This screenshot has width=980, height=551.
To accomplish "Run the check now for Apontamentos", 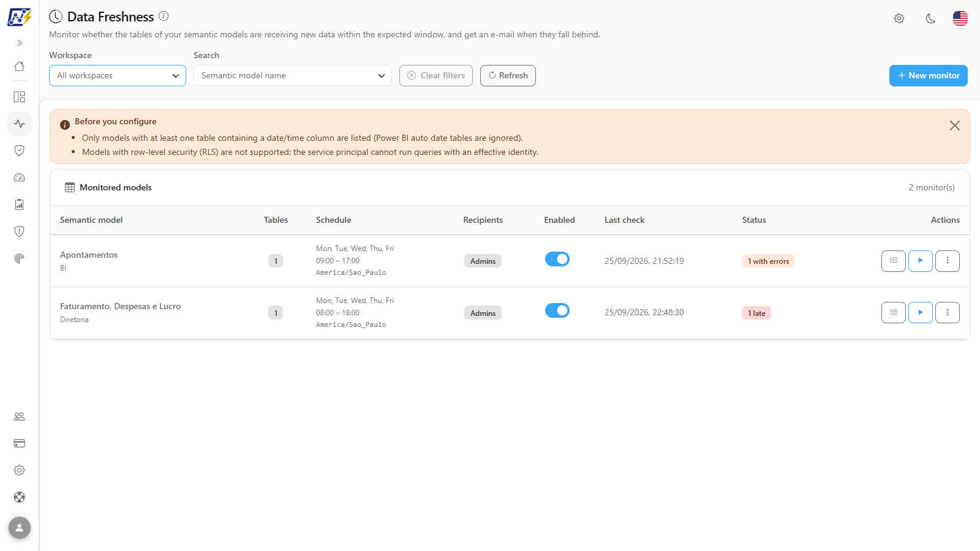I will point(921,261).
